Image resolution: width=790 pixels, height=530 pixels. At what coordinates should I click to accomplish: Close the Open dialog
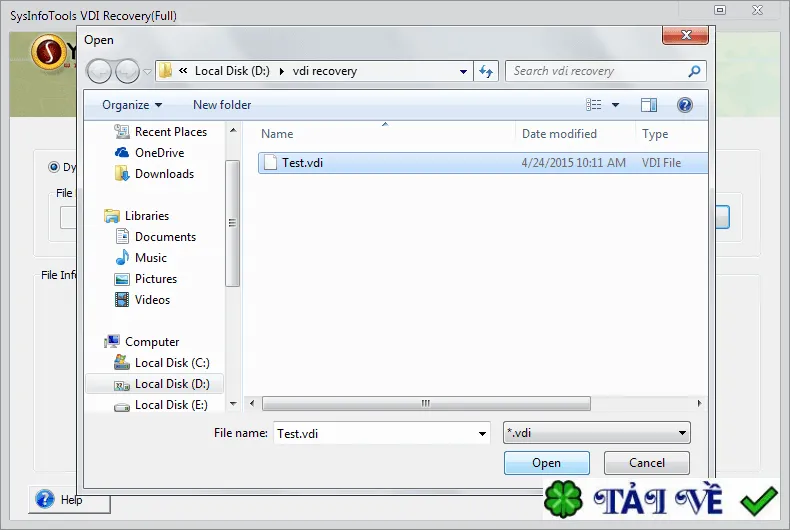click(x=685, y=35)
